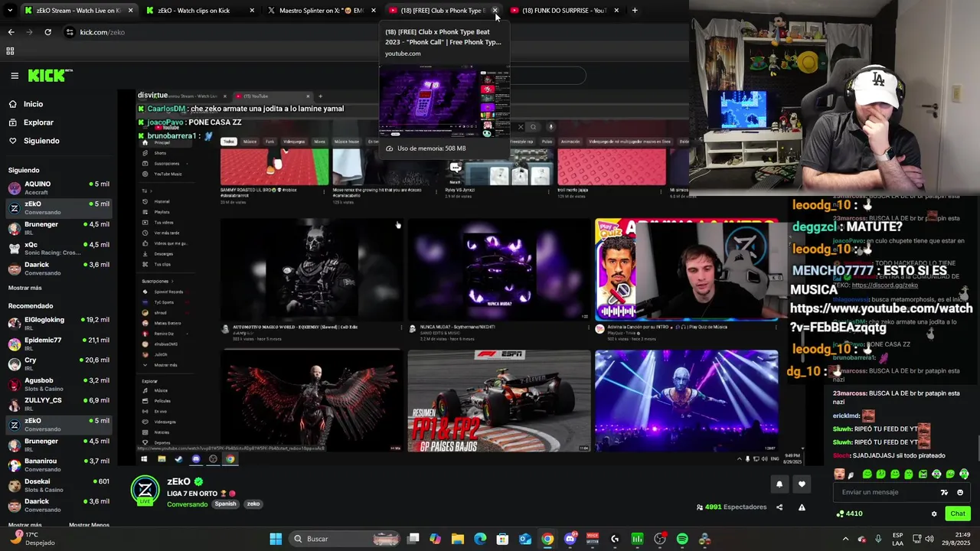Open AQUINO channel in followed list
980x551 pixels.
[x=58, y=188]
